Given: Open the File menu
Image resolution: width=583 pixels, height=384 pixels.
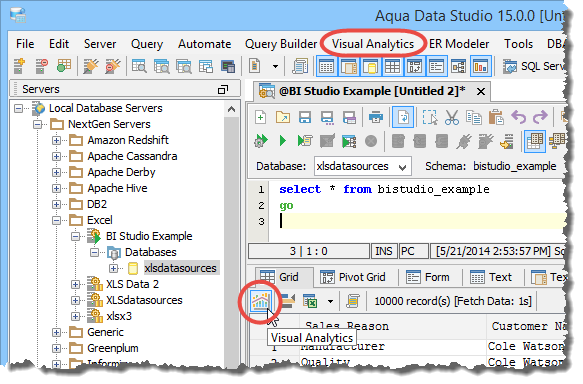Looking at the screenshot, I should (x=25, y=44).
